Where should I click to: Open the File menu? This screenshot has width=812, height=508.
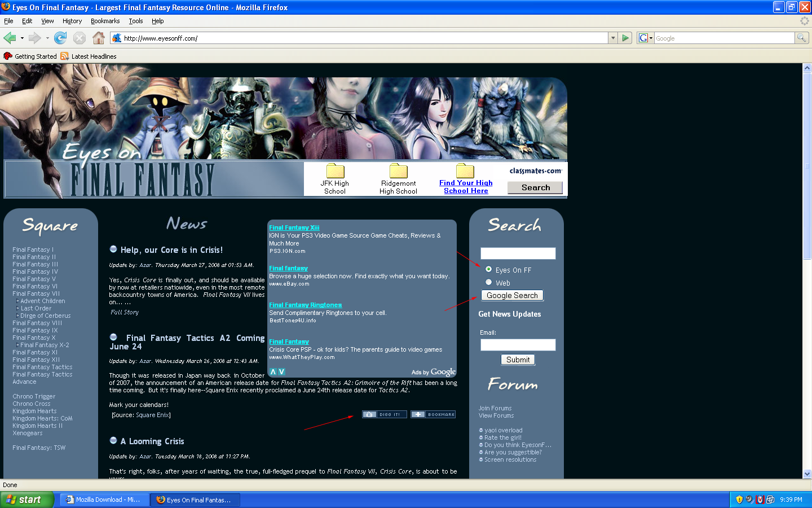click(x=8, y=21)
